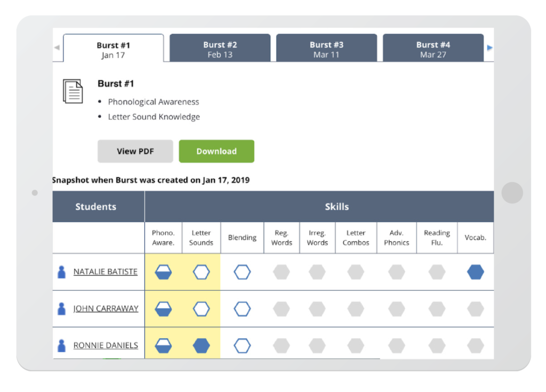Click the Burst #1 document icon

pyautogui.click(x=73, y=91)
